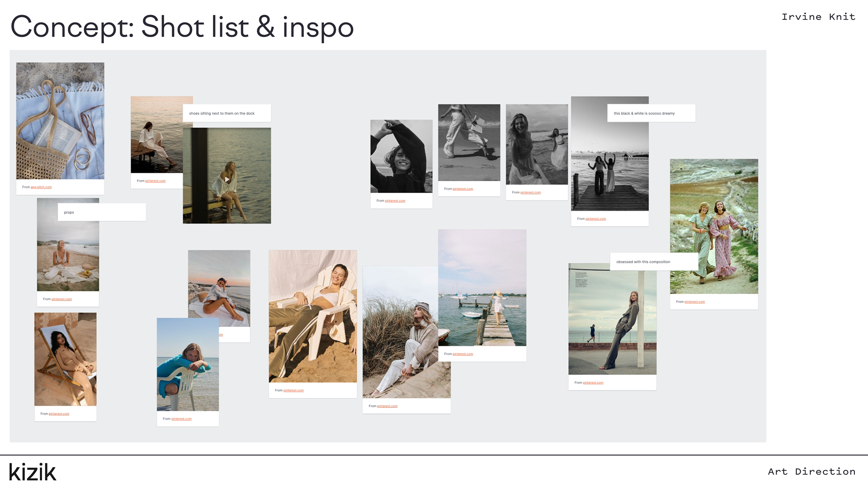
Task: Click pinterest.com link under striped outfits photo
Action: tap(695, 302)
